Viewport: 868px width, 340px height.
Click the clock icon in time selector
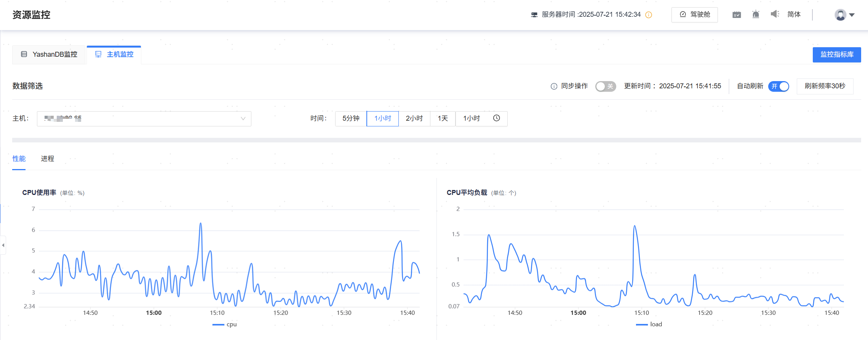coord(497,118)
